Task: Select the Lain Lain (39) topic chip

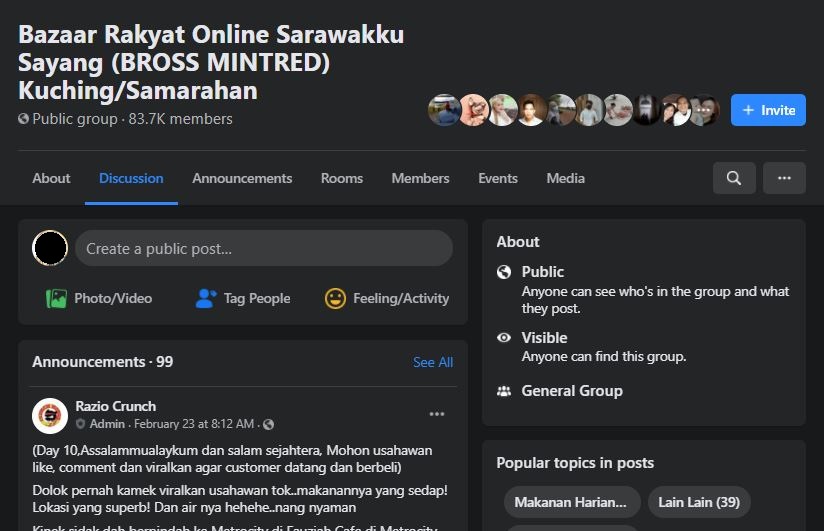Action: [699, 502]
